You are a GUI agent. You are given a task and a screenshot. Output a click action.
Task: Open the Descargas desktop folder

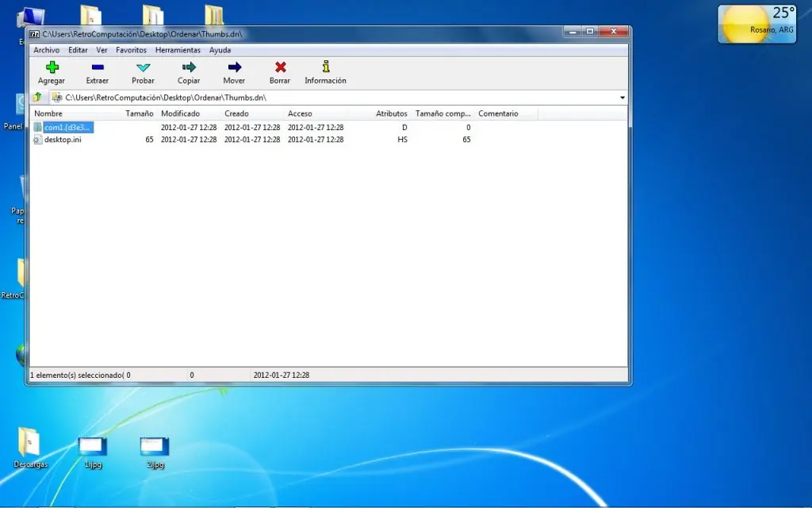[30, 448]
